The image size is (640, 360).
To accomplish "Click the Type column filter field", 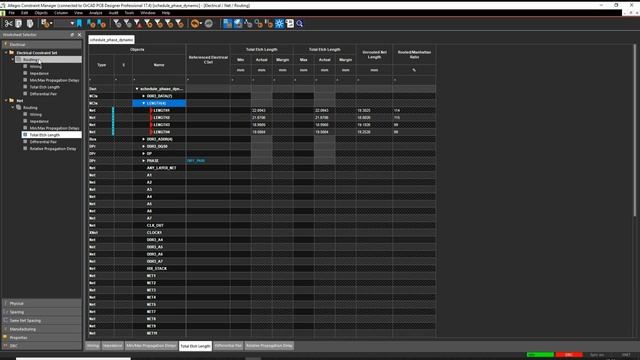I will [101, 80].
